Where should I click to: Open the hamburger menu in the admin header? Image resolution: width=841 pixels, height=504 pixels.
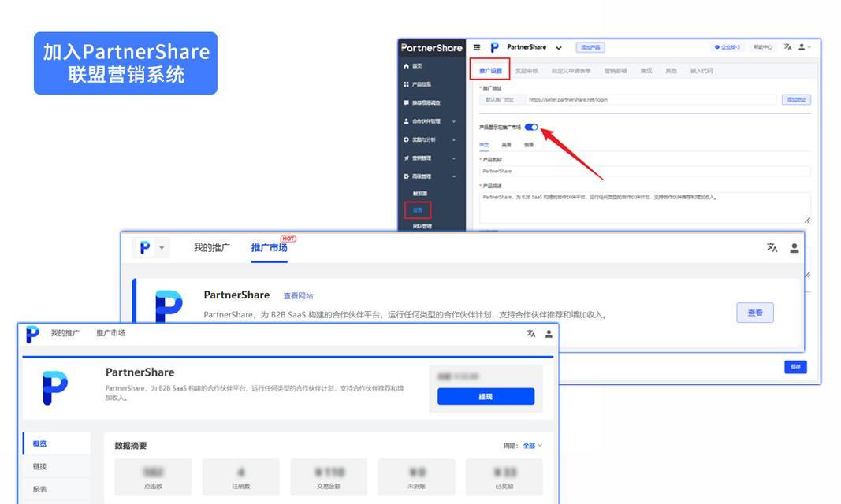click(x=476, y=47)
